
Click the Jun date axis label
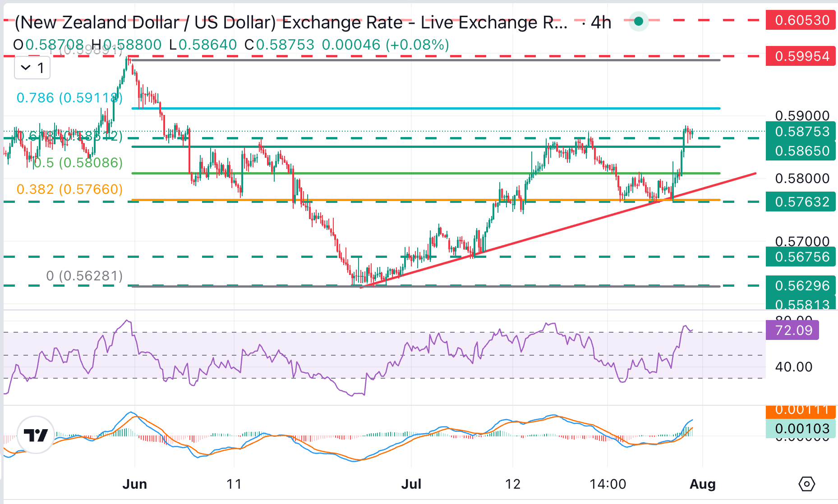click(x=134, y=484)
